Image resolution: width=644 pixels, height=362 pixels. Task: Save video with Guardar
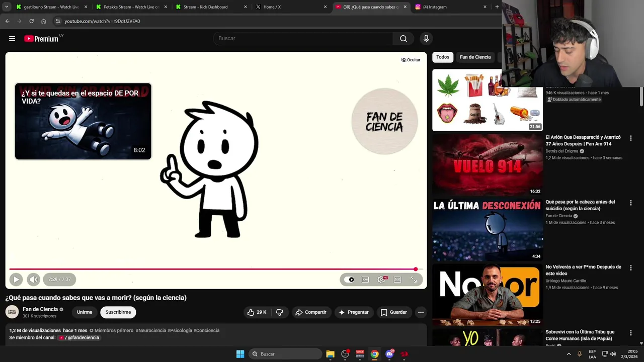pos(393,312)
